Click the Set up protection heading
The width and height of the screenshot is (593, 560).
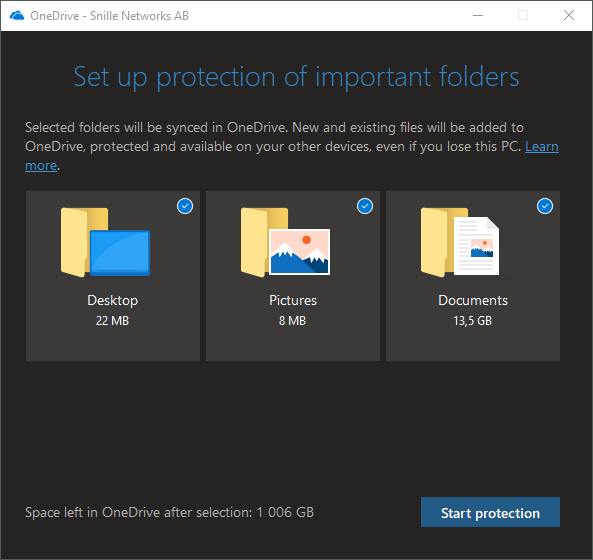[x=296, y=77]
